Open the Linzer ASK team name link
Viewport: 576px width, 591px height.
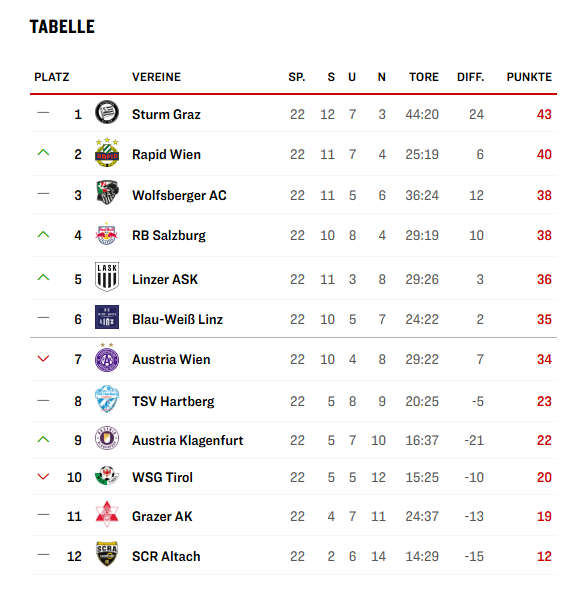[x=165, y=279]
